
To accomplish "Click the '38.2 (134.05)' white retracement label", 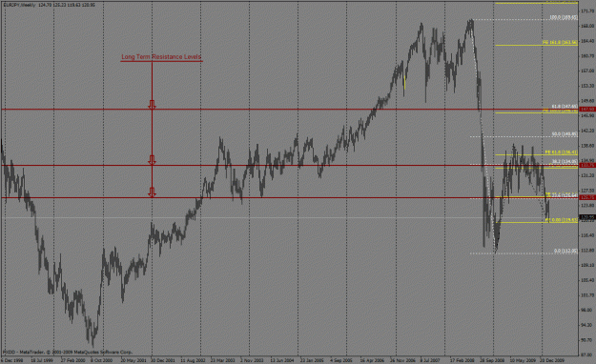I will [565, 161].
